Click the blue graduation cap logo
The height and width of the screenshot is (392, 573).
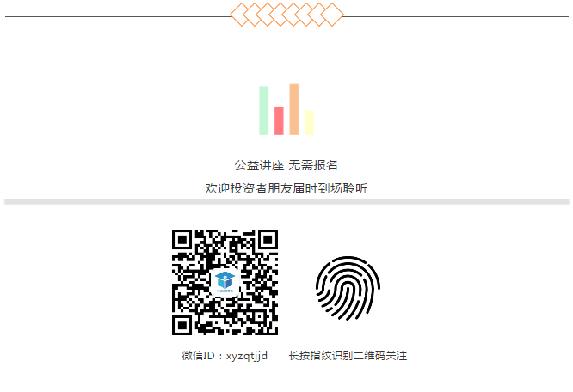coord(225,282)
